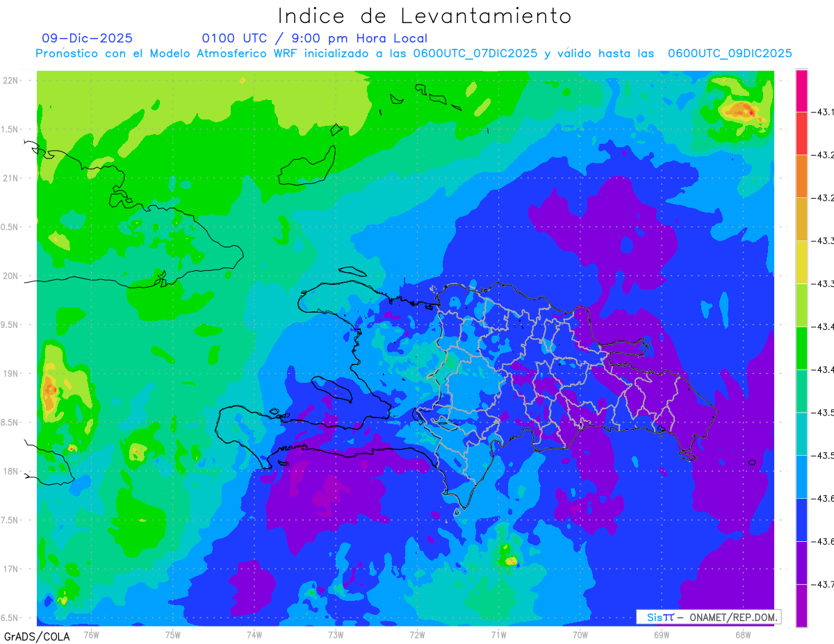Viewport: 834px width, 644px height.
Task: Click the '-43.1' legend value
Action: pyautogui.click(x=824, y=111)
